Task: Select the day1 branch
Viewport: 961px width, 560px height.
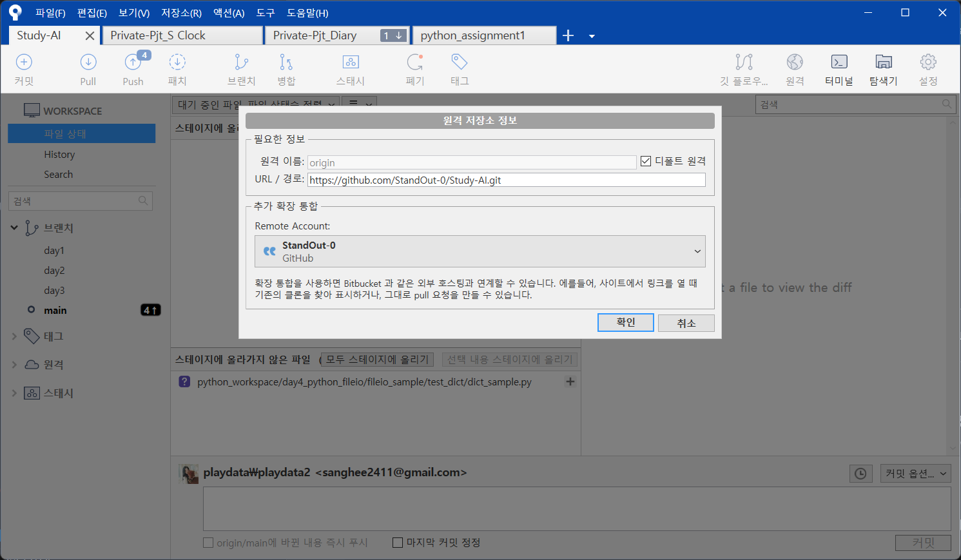Action: 54,251
